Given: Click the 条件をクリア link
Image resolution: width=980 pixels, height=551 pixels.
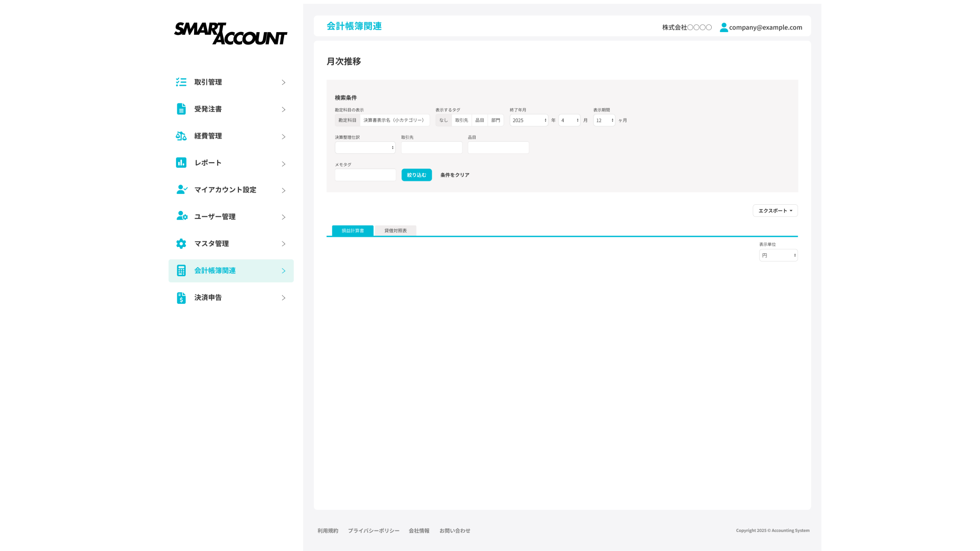Looking at the screenshot, I should 454,175.
